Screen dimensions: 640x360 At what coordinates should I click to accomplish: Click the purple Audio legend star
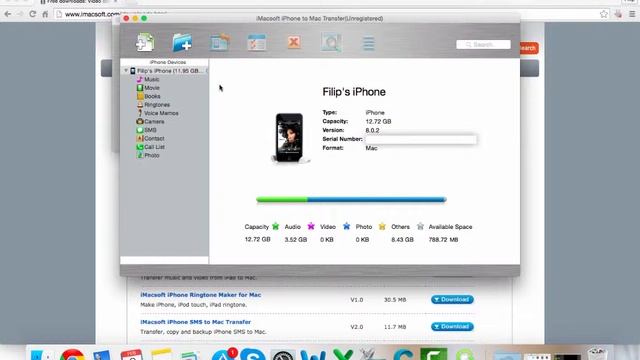(x=311, y=226)
